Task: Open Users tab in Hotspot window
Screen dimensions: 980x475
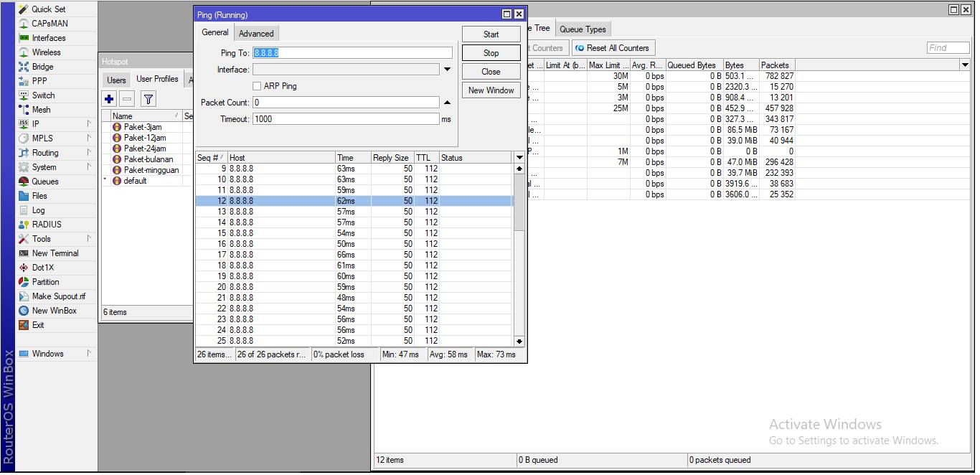Action: [x=117, y=80]
